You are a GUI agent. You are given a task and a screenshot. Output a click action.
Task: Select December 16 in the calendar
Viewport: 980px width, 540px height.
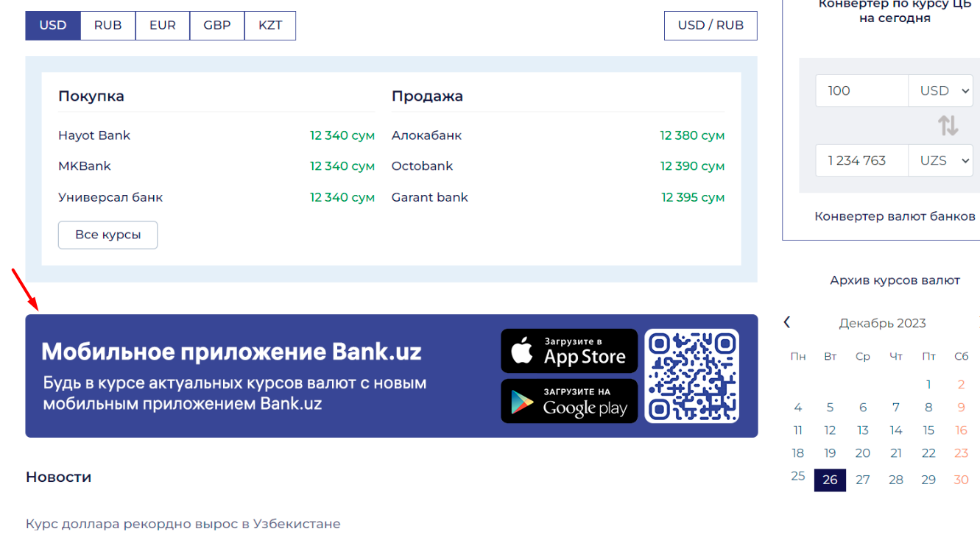[x=961, y=430]
